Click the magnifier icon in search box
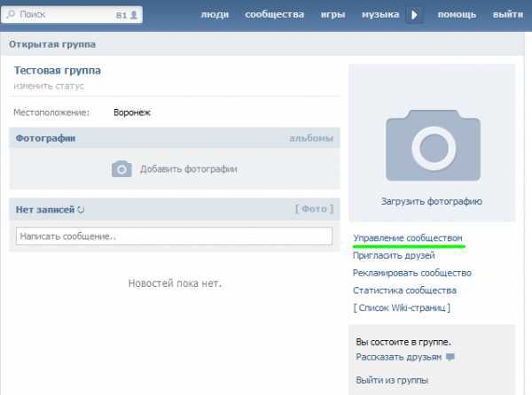 (x=11, y=14)
